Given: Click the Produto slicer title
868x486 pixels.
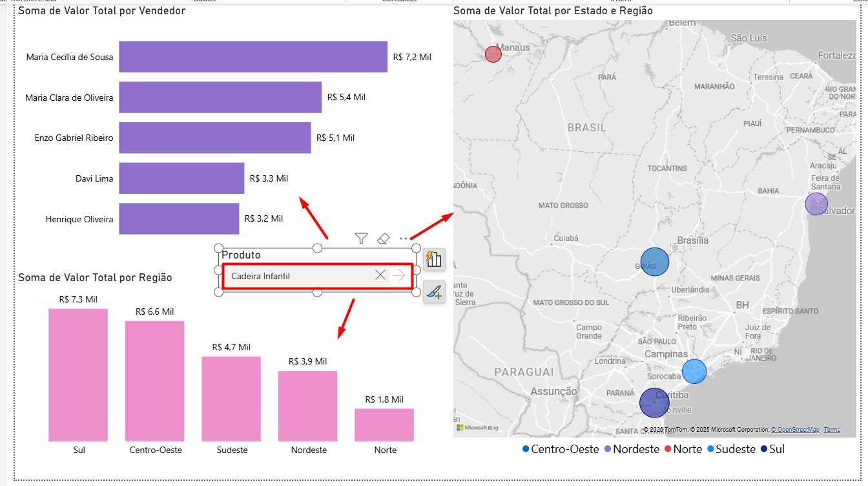Looking at the screenshot, I should pyautogui.click(x=241, y=255).
